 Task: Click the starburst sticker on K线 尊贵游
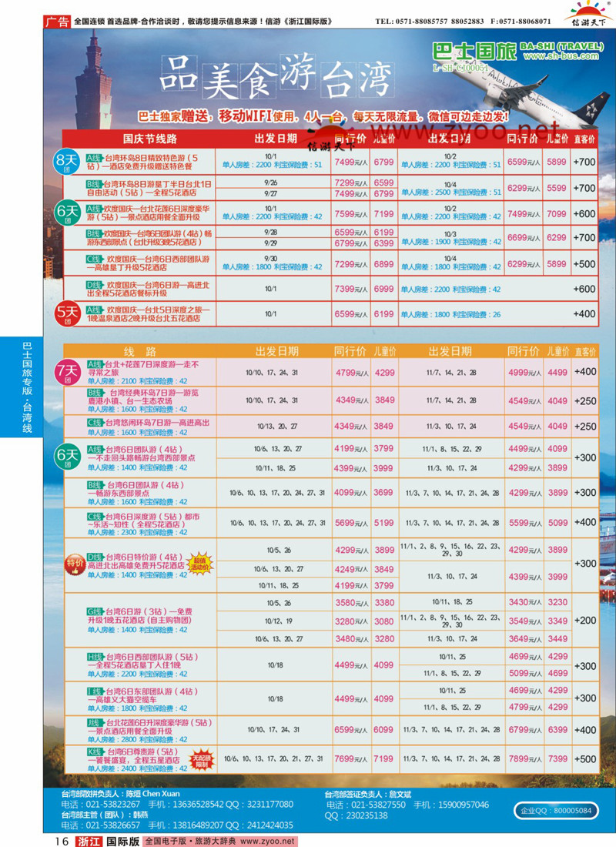[202, 760]
